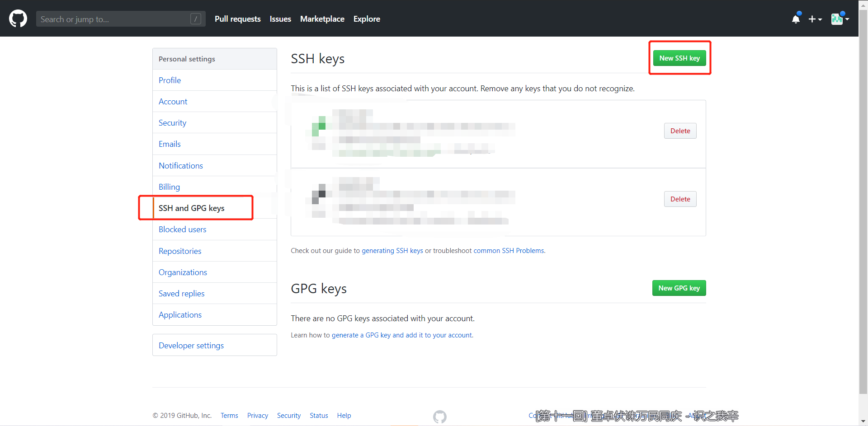
Task: Open the notifications bell
Action: tap(796, 19)
